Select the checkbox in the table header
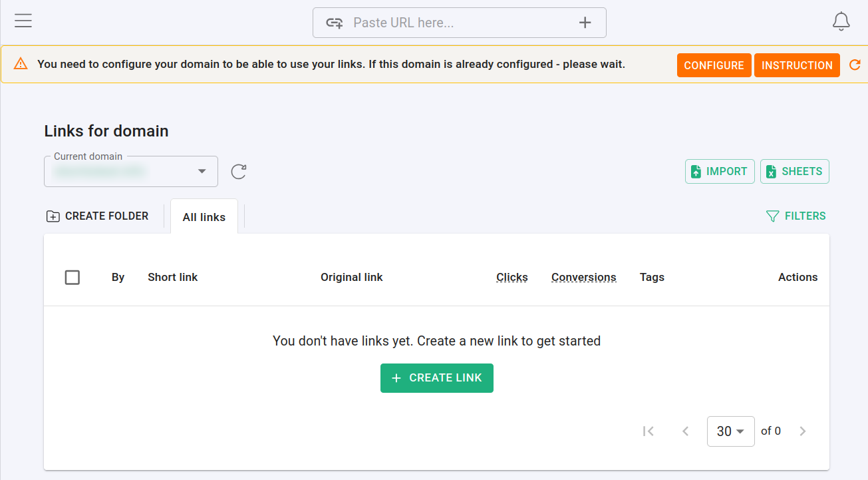 click(72, 277)
